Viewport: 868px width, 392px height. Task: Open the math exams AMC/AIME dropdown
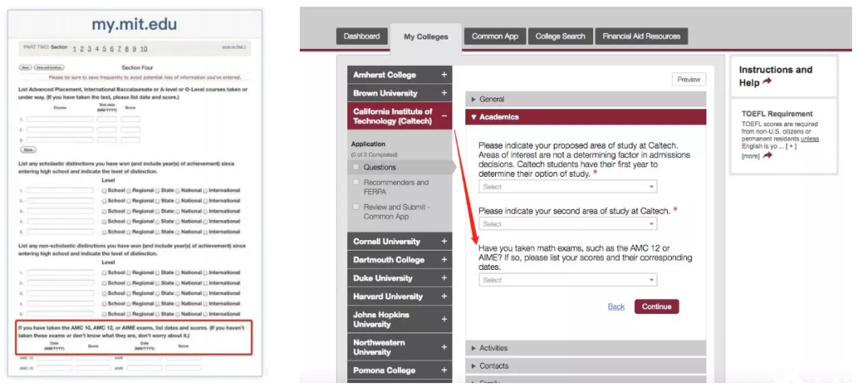pos(568,280)
